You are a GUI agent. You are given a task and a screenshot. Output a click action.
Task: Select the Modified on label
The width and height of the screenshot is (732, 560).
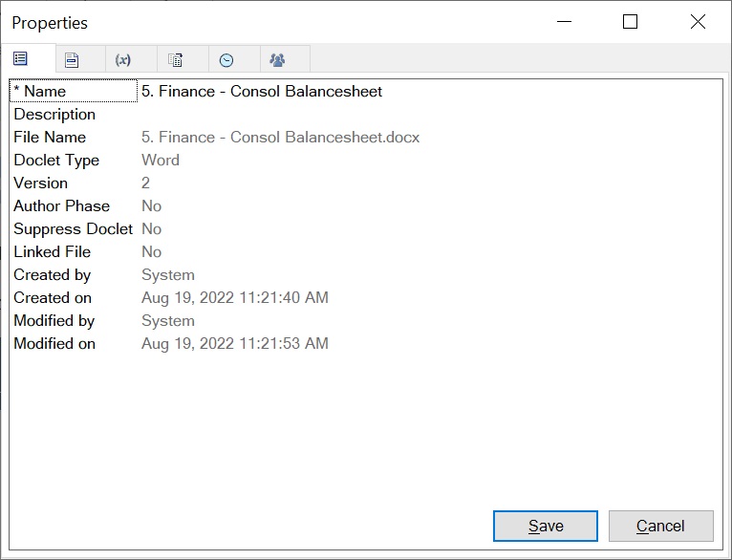click(54, 343)
